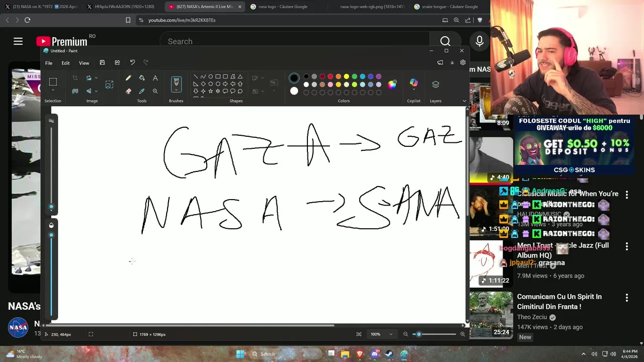
Task: Click the Fit to window icon
Action: coord(359,334)
